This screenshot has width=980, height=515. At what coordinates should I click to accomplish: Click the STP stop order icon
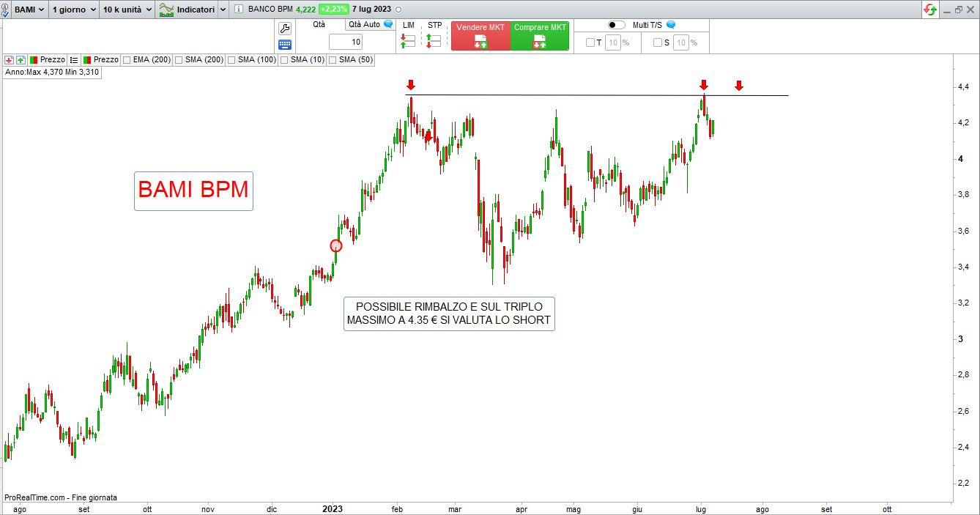click(x=434, y=41)
